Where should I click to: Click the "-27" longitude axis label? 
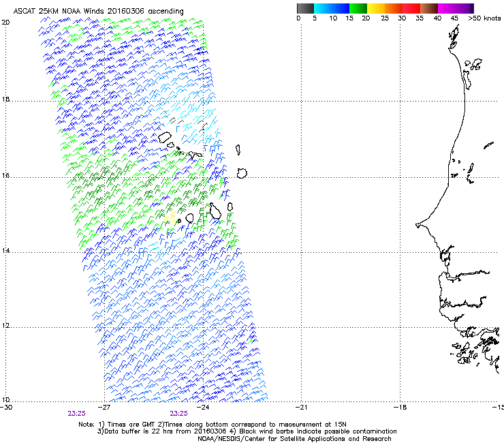[x=104, y=408]
